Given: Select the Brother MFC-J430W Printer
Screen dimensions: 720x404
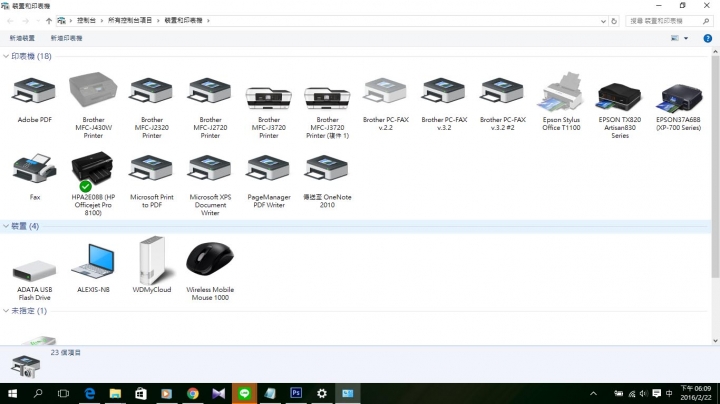Looking at the screenshot, I should [93, 90].
